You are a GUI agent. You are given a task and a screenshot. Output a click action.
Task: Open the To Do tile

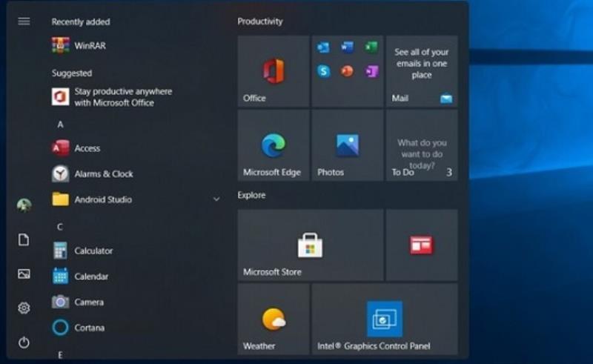pyautogui.click(x=422, y=146)
